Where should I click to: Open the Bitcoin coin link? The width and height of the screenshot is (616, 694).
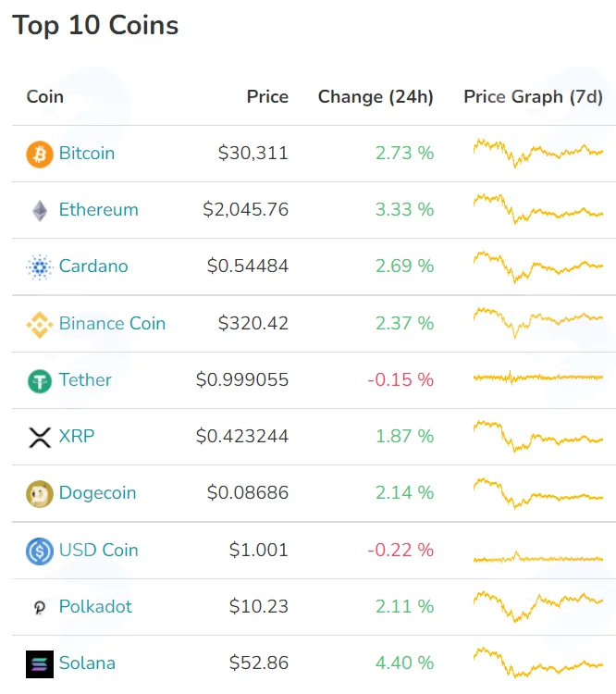[87, 153]
